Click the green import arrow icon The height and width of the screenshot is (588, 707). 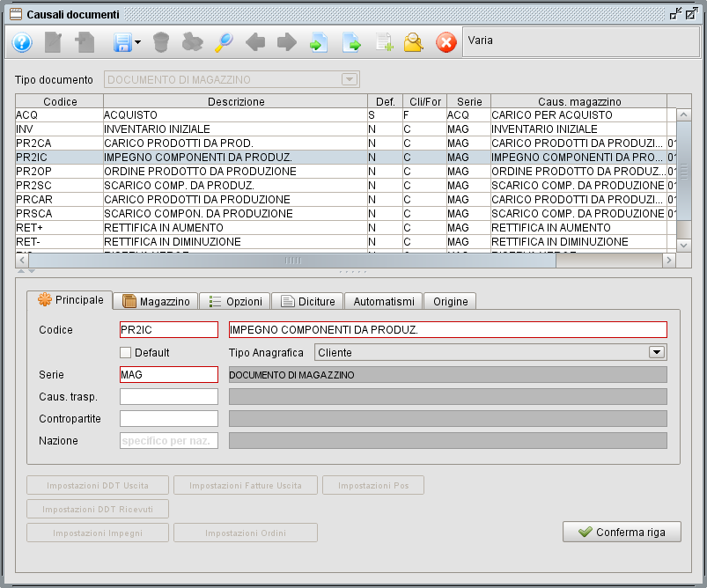[x=318, y=42]
